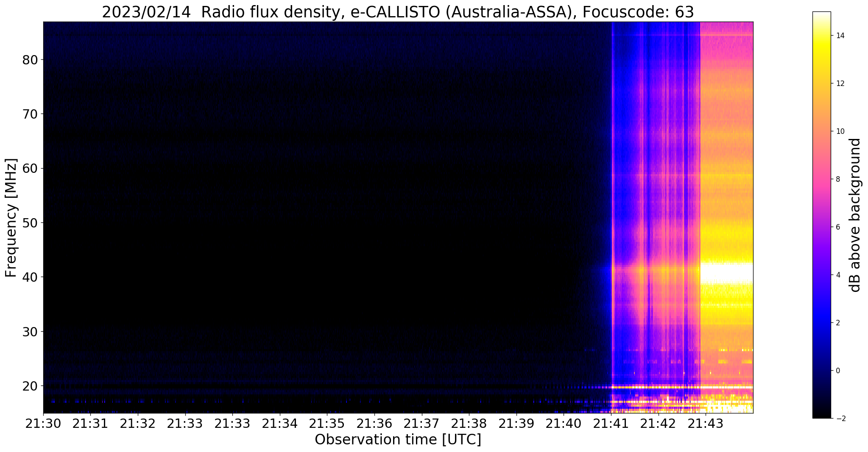
Task: Click the 21:39 time tick label
Action: tap(516, 423)
